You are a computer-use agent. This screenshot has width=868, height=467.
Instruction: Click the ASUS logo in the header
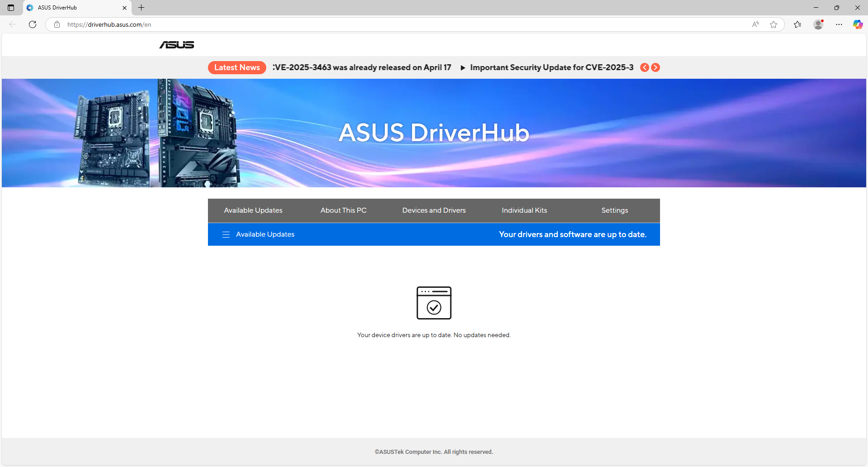(177, 45)
